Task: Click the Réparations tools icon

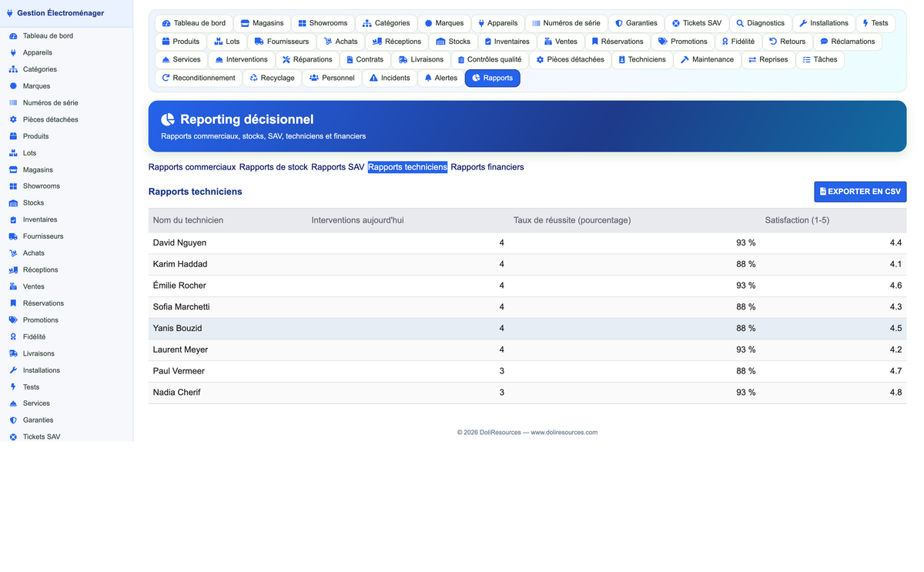Action: (x=286, y=60)
